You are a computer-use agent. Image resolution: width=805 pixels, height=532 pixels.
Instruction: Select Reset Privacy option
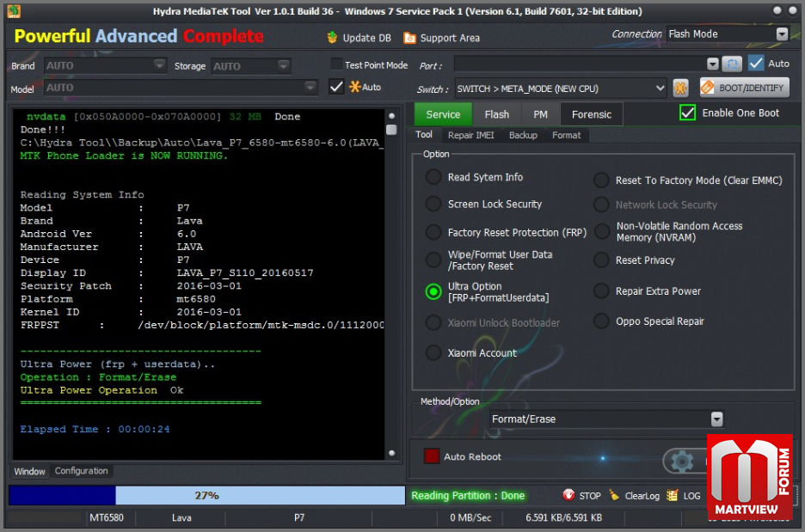[601, 260]
